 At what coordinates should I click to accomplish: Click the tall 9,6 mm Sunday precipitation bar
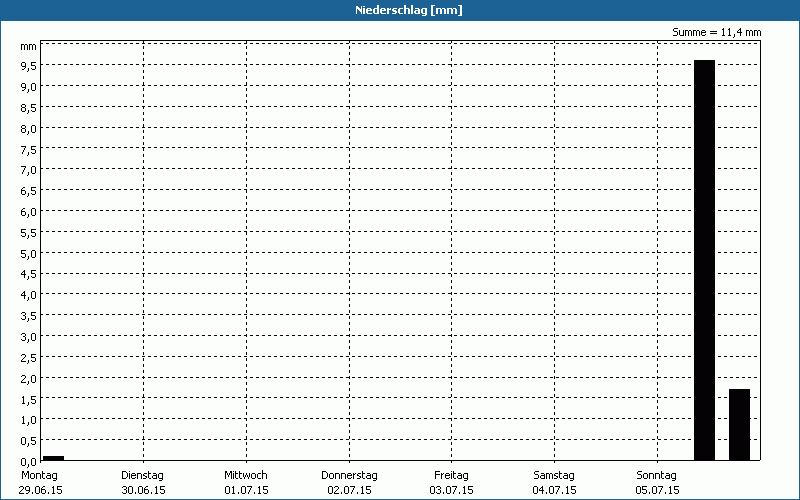[x=705, y=260]
